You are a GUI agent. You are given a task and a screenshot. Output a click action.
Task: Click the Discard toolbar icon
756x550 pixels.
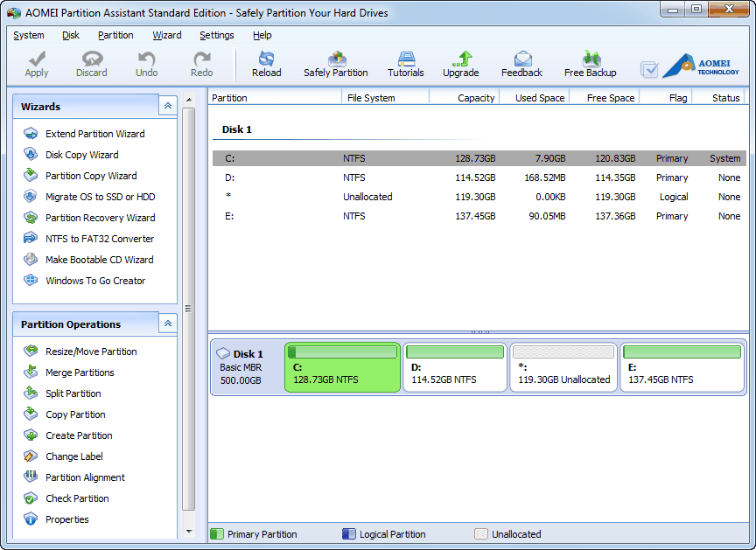point(92,64)
